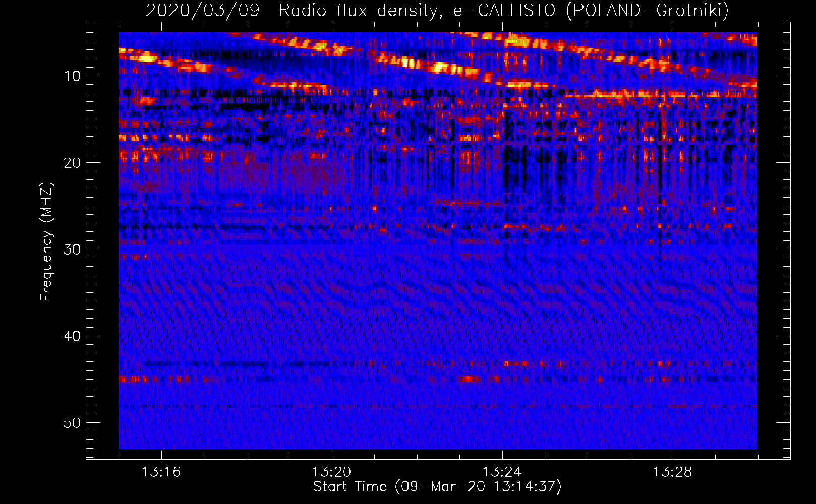The width and height of the screenshot is (816, 504).
Task: Select the 13:24 time tick label
Action: [x=502, y=472]
